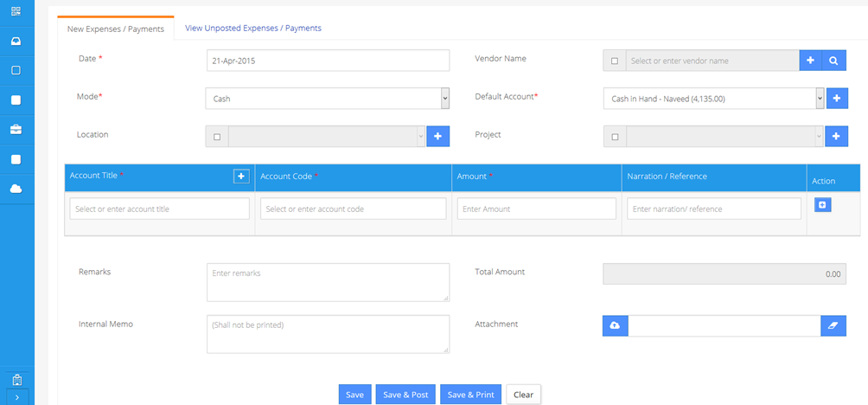The width and height of the screenshot is (868, 405).
Task: Click the search vendor magnifier icon
Action: click(x=833, y=61)
